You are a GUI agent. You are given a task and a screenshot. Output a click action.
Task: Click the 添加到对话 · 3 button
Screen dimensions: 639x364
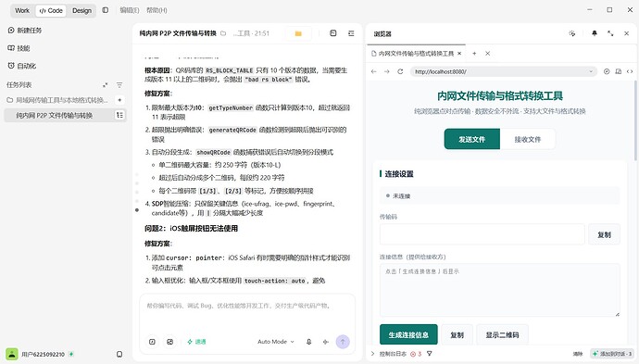point(612,354)
